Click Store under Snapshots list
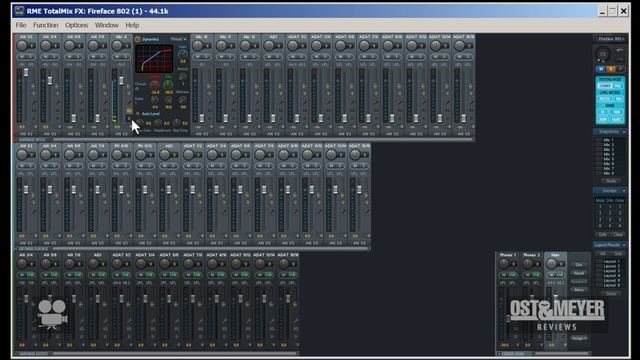This screenshot has width=640, height=360. point(611,181)
